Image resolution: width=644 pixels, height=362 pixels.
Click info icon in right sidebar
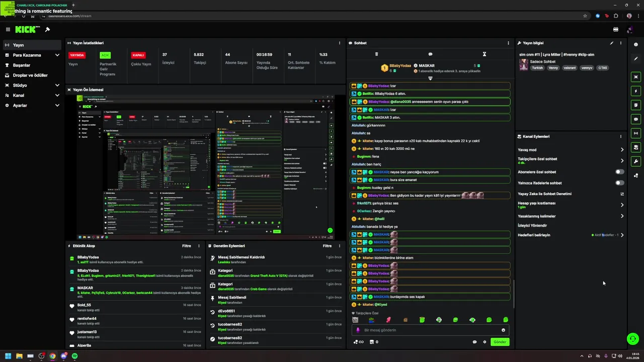pos(636,45)
